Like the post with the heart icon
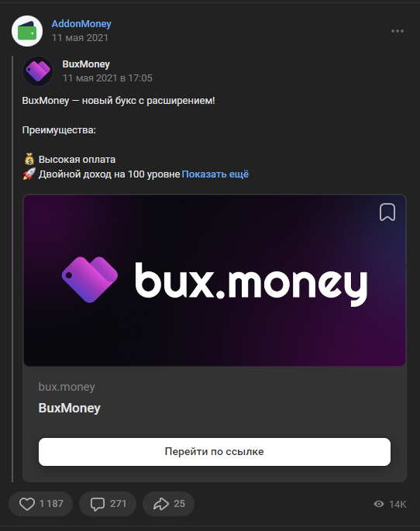420x531 pixels. 27,504
